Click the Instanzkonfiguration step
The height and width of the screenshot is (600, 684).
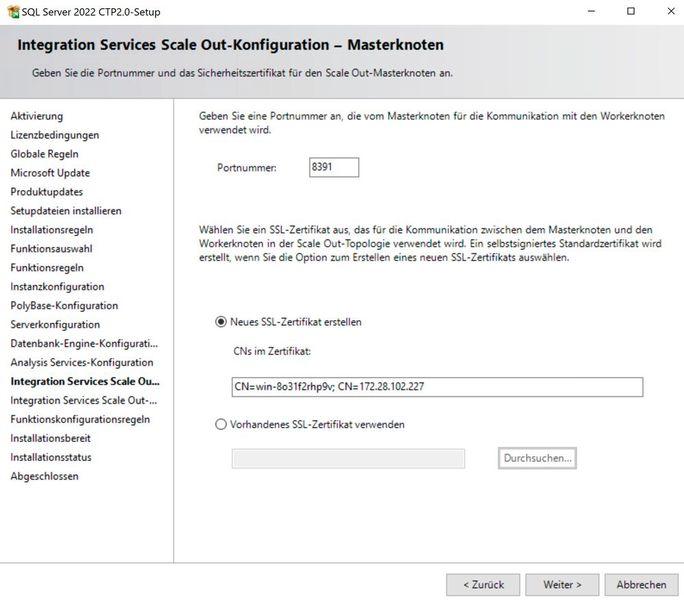[57, 287]
